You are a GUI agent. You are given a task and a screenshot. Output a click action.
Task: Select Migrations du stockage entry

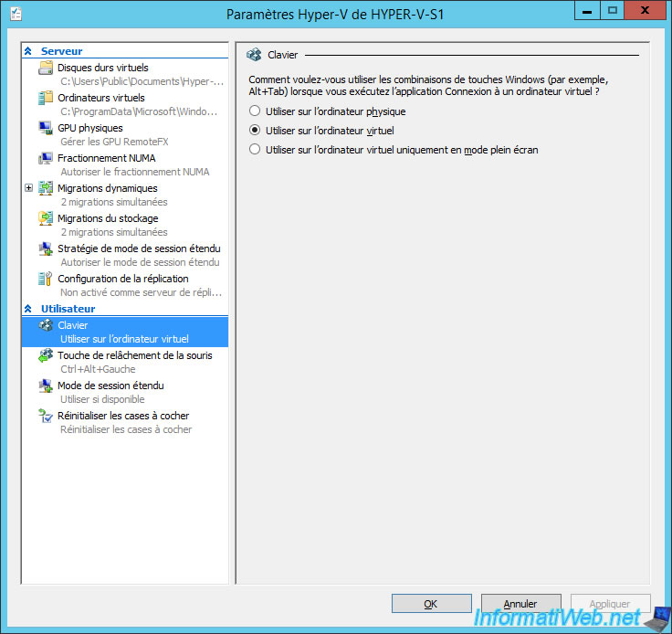pos(108,218)
